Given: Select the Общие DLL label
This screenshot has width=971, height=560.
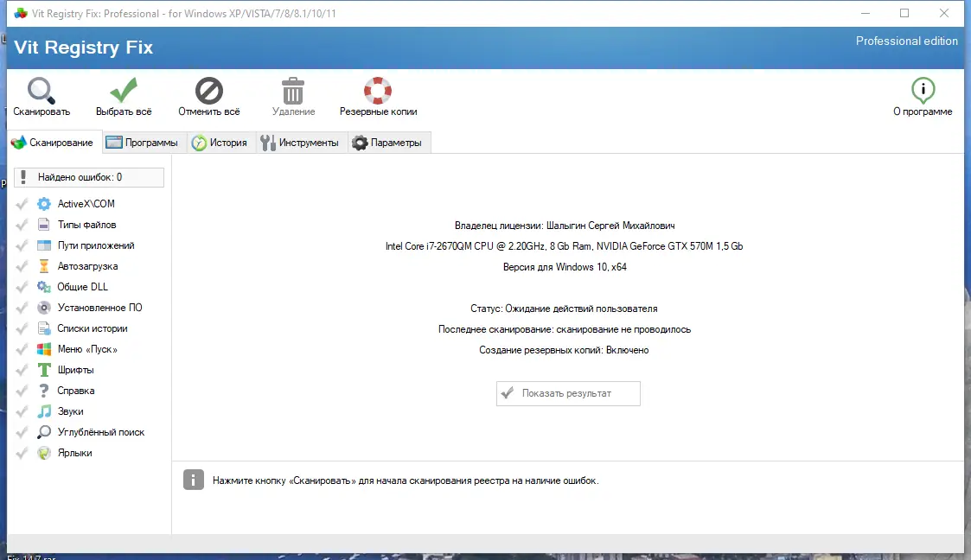Looking at the screenshot, I should click(82, 287).
